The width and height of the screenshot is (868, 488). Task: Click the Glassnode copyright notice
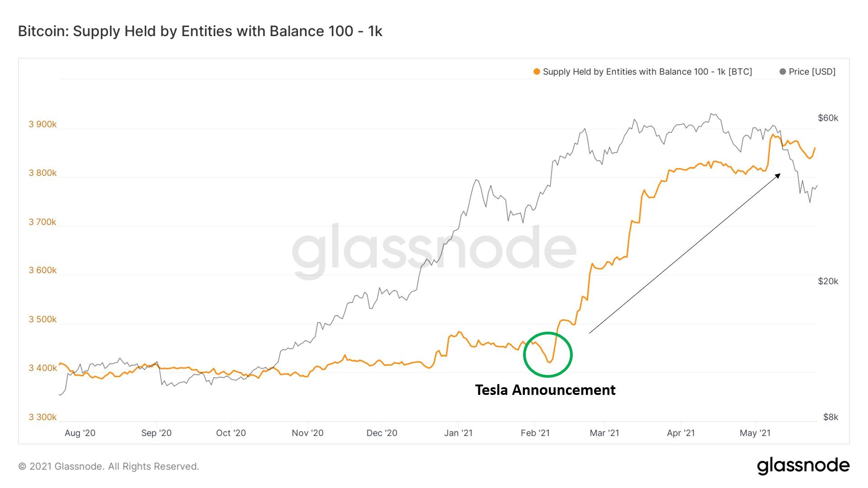(108, 466)
